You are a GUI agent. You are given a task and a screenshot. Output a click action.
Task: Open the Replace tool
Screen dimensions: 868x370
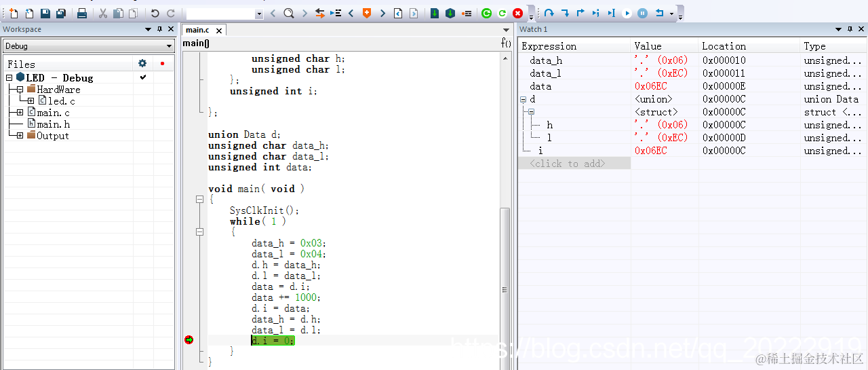click(320, 14)
